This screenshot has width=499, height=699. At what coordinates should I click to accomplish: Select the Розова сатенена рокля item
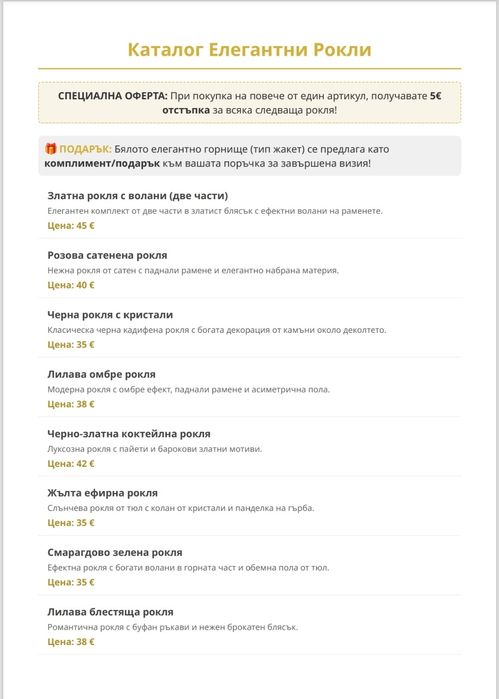pos(249,269)
